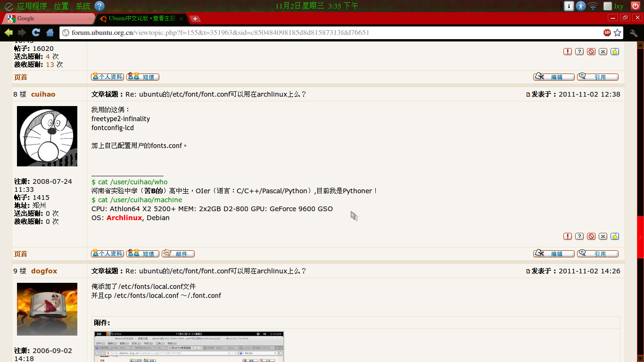Click 个人资料 button under cuihao's post
This screenshot has width=644, height=362.
tap(107, 254)
